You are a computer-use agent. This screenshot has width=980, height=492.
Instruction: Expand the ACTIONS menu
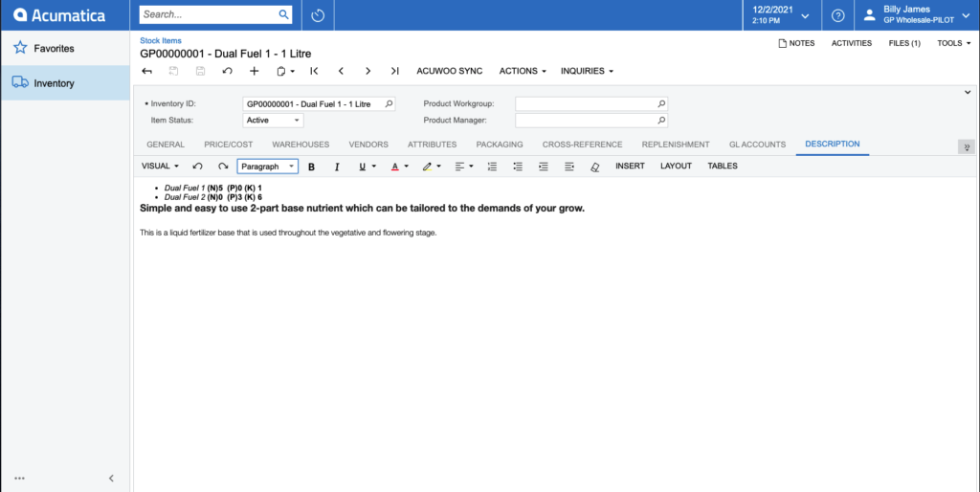(x=523, y=71)
